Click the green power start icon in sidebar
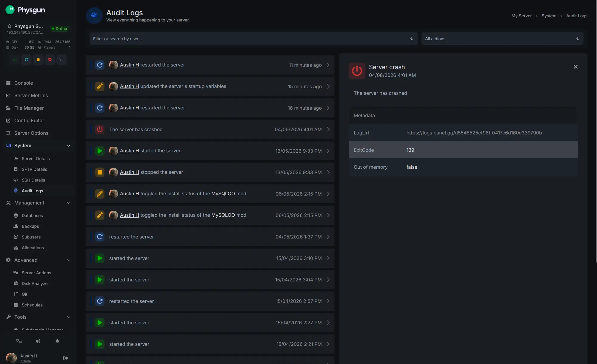 [x=15, y=60]
